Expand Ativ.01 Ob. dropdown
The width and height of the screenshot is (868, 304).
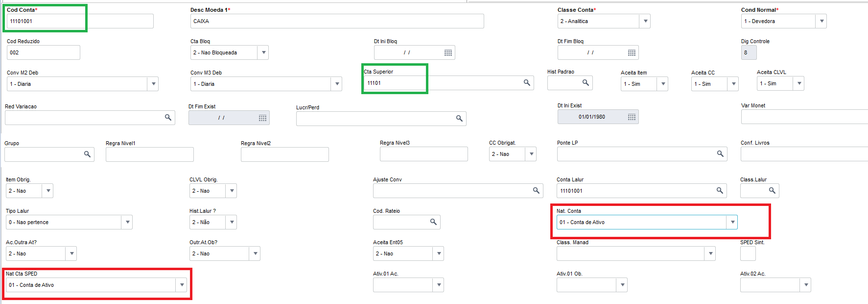(622, 285)
